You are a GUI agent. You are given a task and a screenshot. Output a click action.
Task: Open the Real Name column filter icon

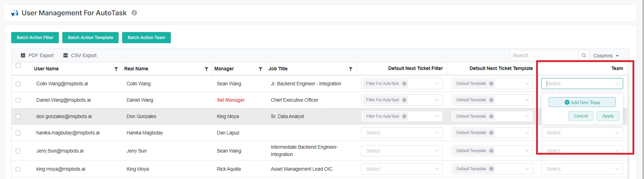[x=206, y=69]
